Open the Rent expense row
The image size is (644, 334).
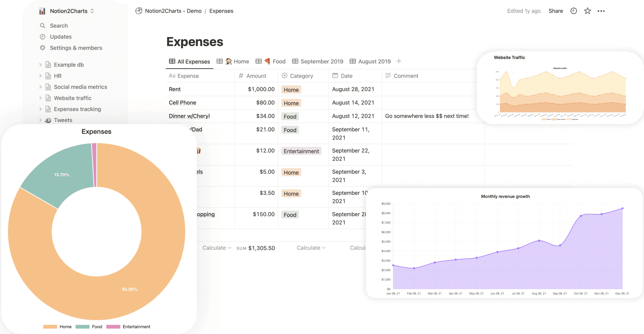175,89
